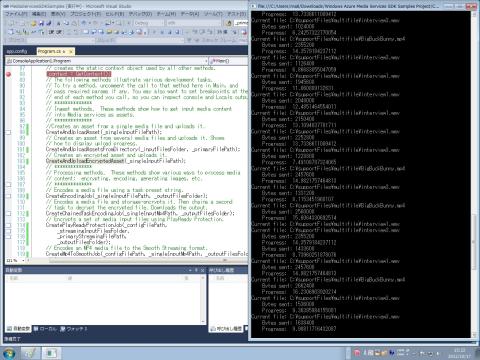Click the Cut toolbar icon
This screenshot has width=480, height=360.
59,23
